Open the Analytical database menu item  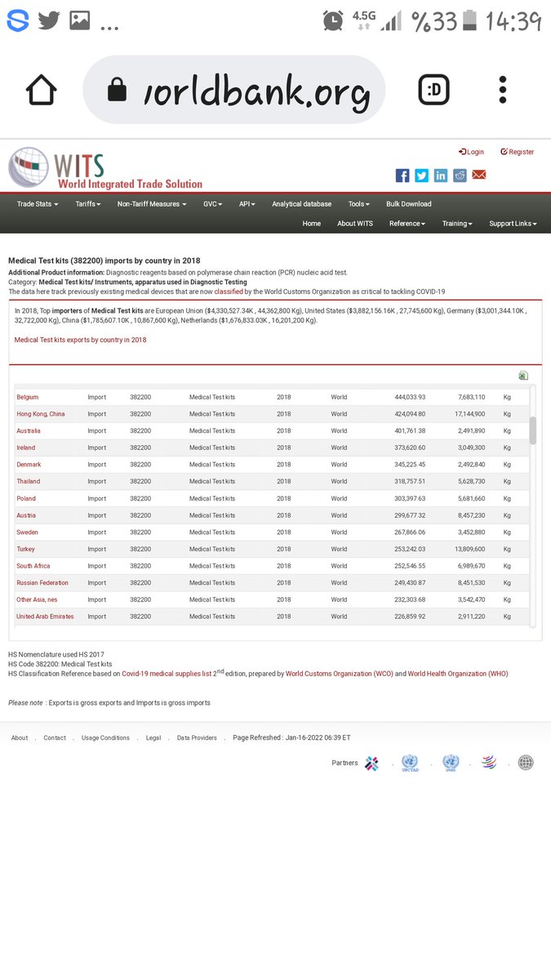[302, 204]
